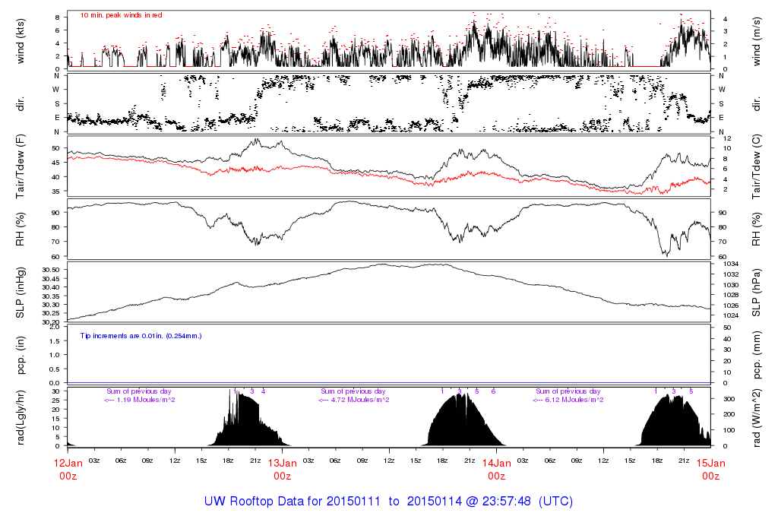Select the 14Jan 00z date marker
The image size is (778, 532).
point(496,469)
